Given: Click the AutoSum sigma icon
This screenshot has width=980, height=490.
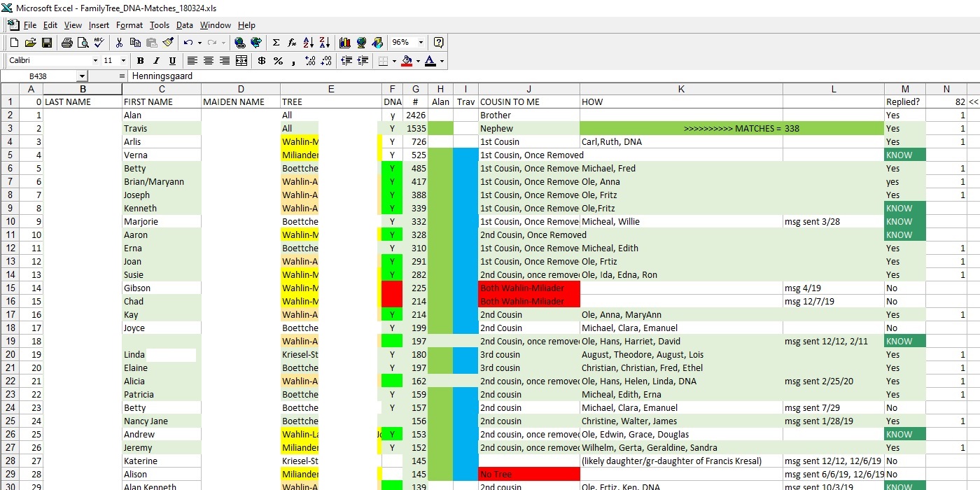Looking at the screenshot, I should pyautogui.click(x=276, y=43).
